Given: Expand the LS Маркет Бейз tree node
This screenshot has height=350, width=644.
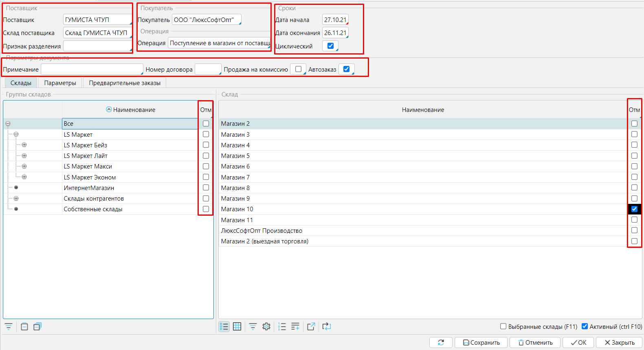Looking at the screenshot, I should click(24, 145).
